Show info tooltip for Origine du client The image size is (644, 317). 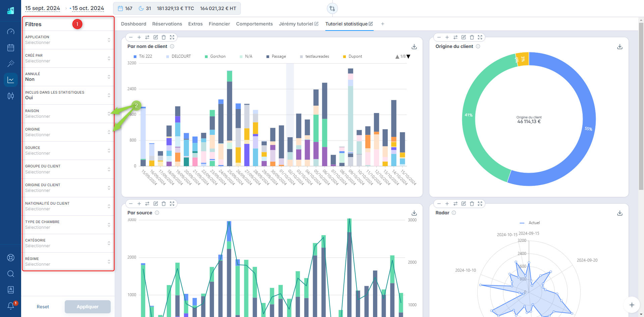(x=478, y=46)
